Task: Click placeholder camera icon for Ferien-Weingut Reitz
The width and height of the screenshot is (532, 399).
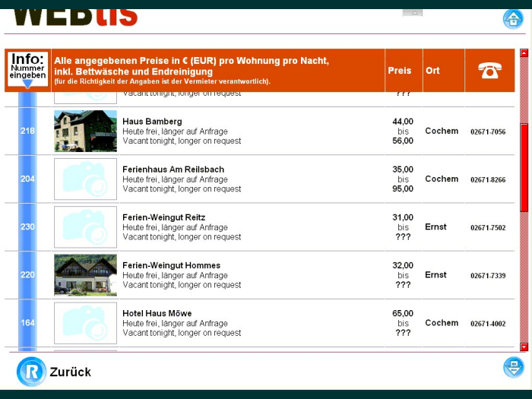Action: click(85, 226)
